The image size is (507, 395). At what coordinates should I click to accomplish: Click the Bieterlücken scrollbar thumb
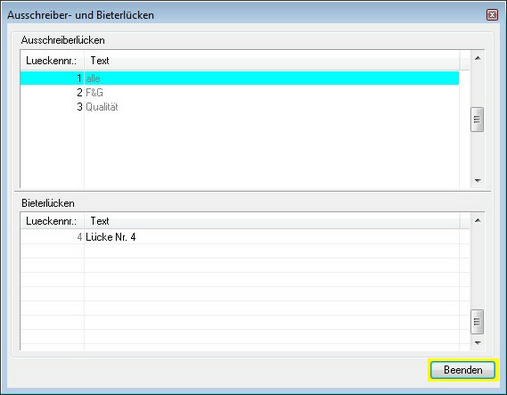pos(477,321)
